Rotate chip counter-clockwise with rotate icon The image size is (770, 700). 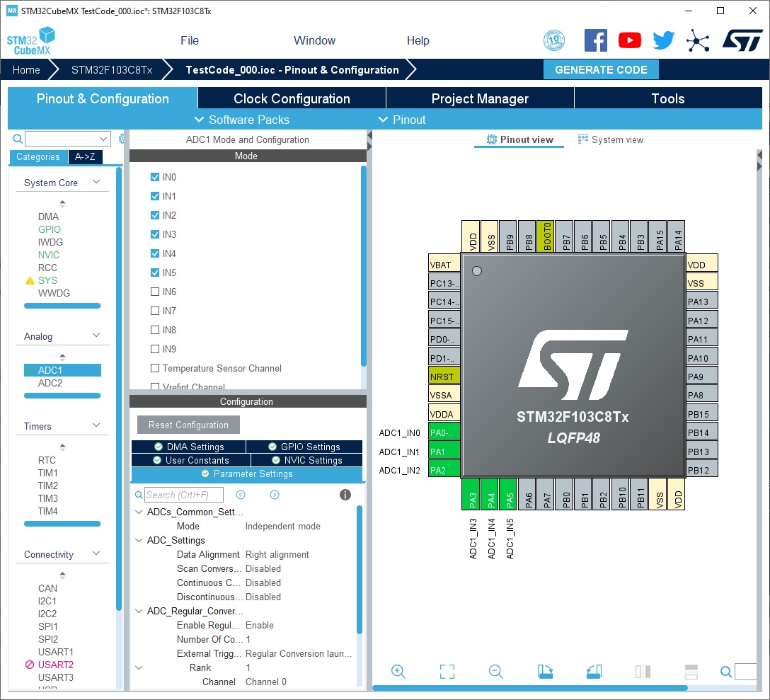click(594, 671)
